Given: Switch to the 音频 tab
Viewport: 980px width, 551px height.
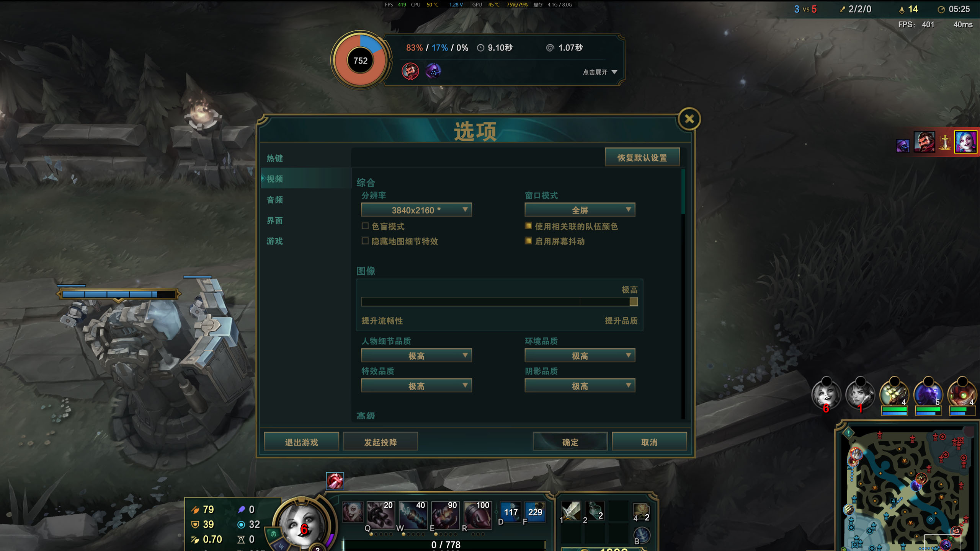Looking at the screenshot, I should pos(275,200).
